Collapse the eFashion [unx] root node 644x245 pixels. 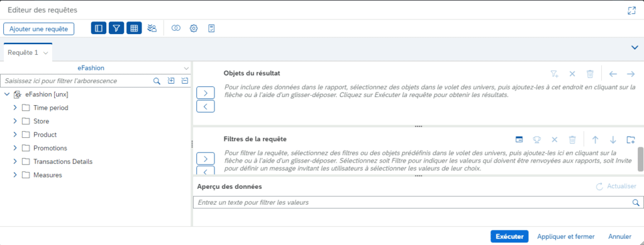pos(8,94)
